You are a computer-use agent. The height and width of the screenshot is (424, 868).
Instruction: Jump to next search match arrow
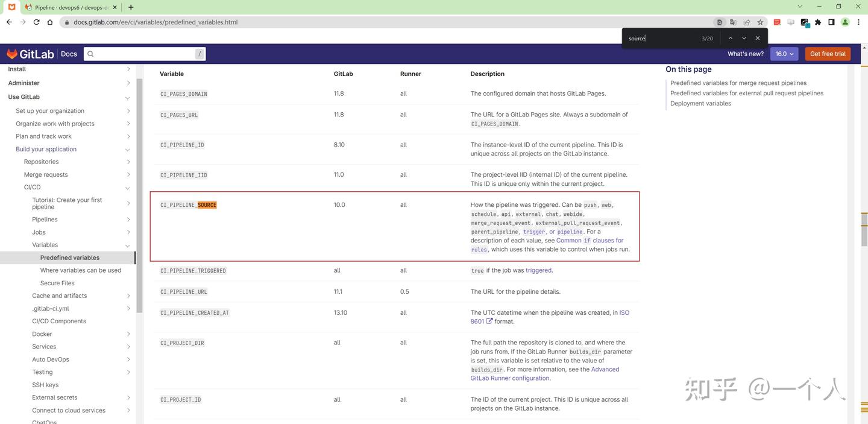pyautogui.click(x=743, y=37)
